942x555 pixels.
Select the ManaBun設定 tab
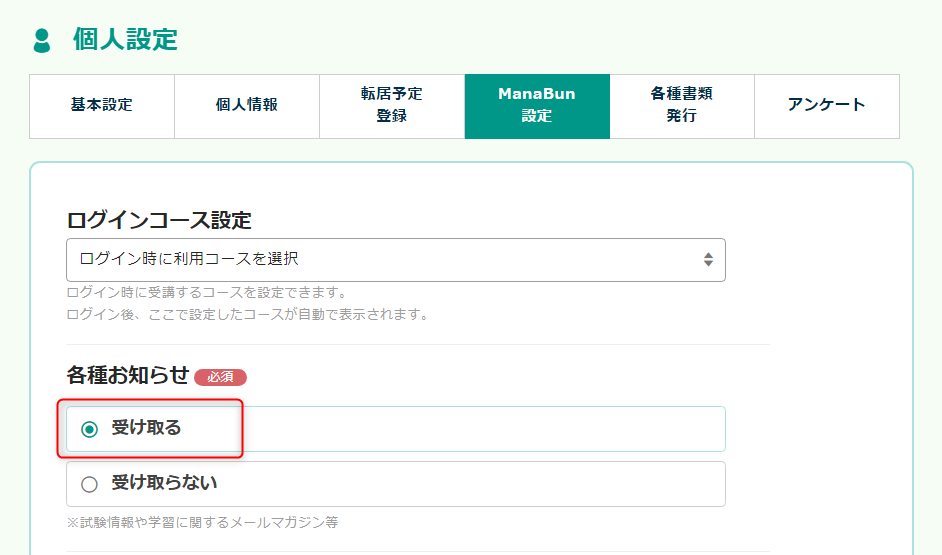coord(537,106)
